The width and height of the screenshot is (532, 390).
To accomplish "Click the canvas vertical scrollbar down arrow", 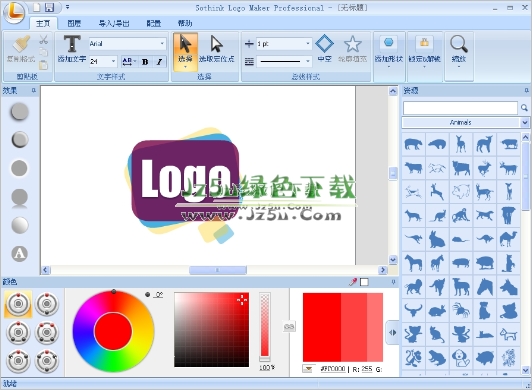I will click(x=393, y=260).
